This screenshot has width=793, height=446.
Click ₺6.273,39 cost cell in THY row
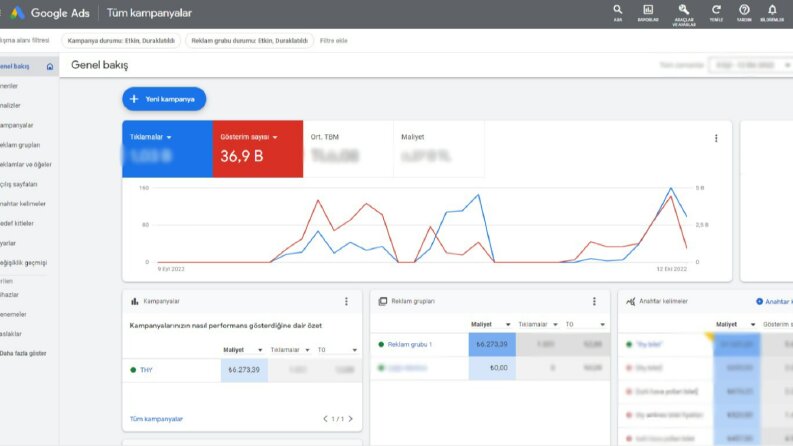coord(244,370)
